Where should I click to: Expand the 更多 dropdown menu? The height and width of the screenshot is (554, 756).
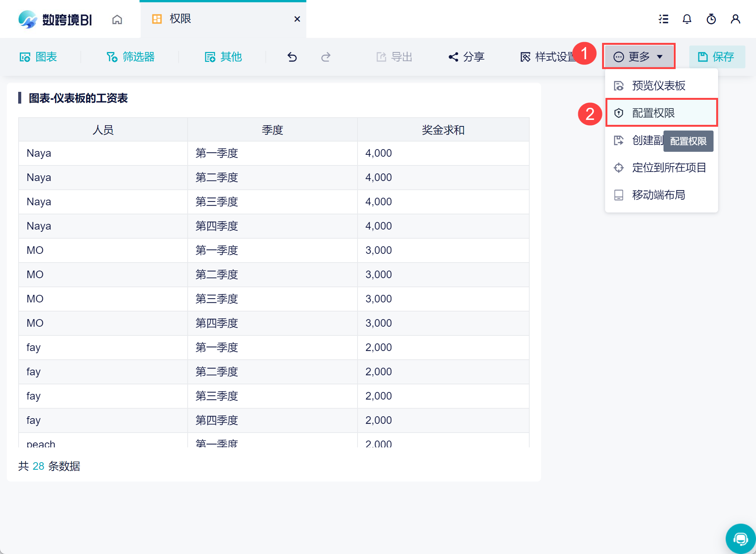[638, 57]
